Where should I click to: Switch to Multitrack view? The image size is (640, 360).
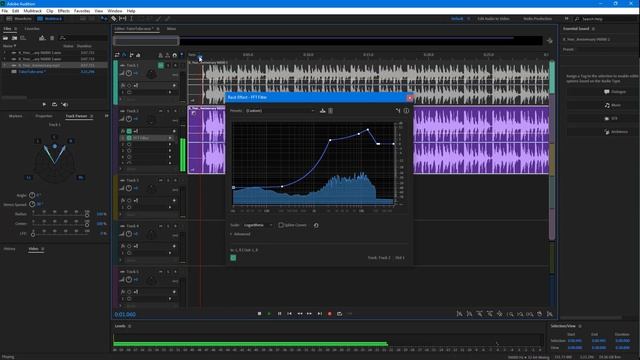coord(49,19)
